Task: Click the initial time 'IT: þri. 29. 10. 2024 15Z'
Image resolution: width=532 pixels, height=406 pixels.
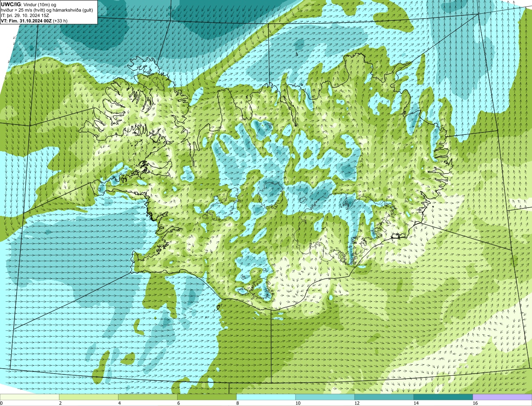Action: 25,15
